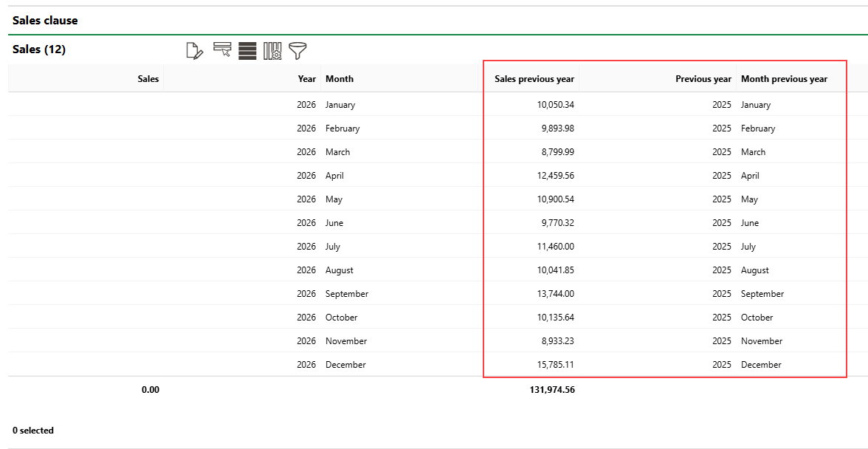Viewport: 868px width, 449px height.
Task: Select the 12,459.56 value in April row
Action: [555, 176]
